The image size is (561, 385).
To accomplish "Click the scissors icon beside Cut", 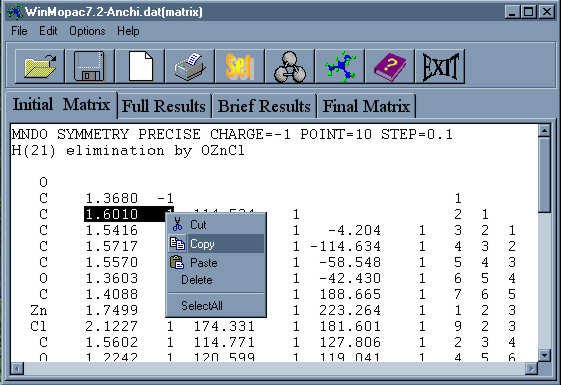I will coord(177,224).
